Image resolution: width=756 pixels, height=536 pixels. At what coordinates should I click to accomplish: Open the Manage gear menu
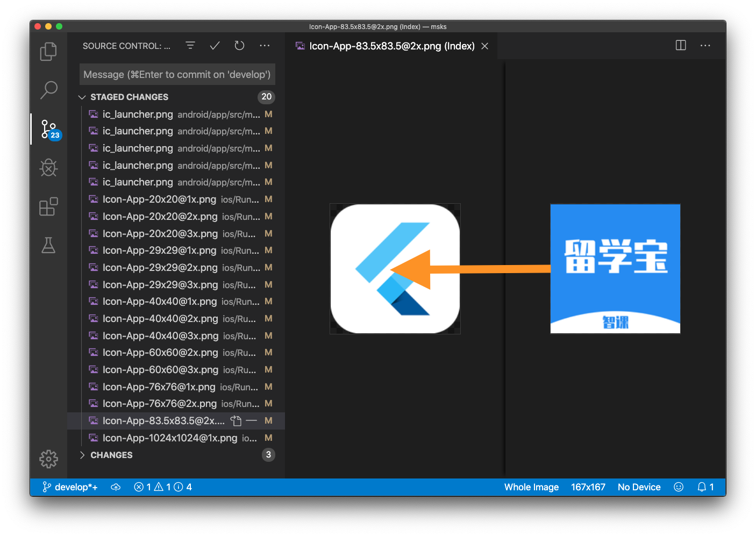[x=48, y=459]
